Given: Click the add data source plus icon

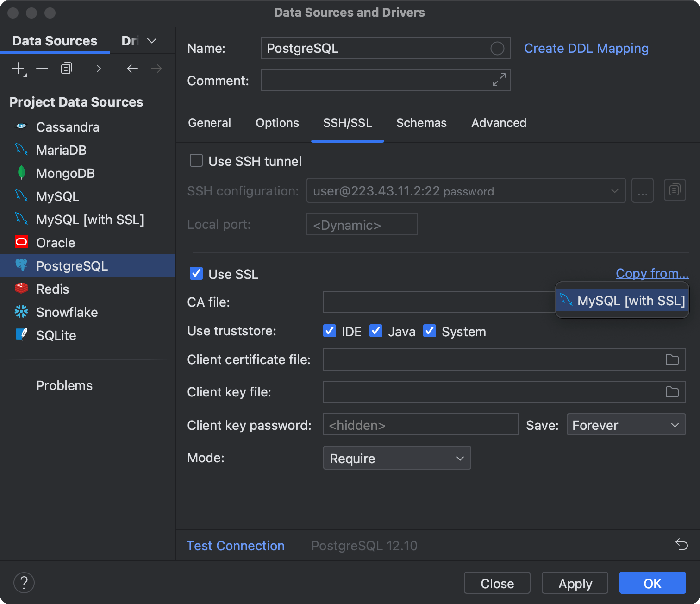Looking at the screenshot, I should [18, 69].
